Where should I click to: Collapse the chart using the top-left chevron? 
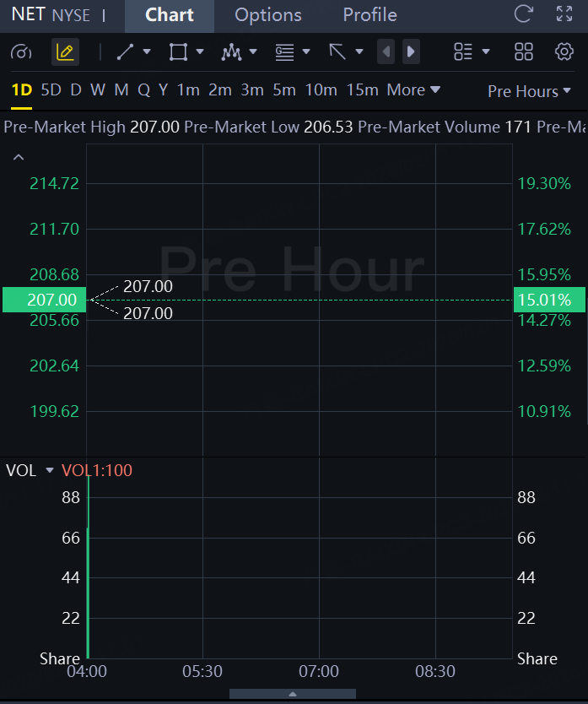point(19,157)
